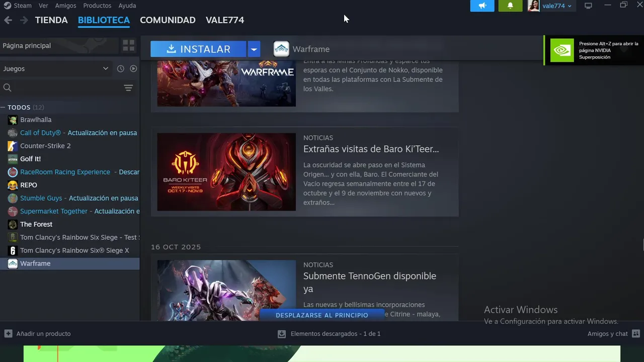644x362 pixels.
Task: Open the Amigos menu
Action: point(65,6)
